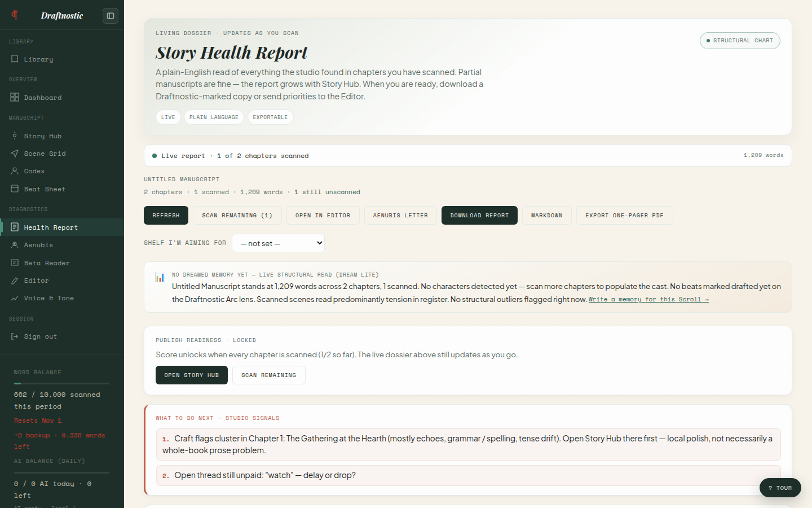The height and width of the screenshot is (508, 812).
Task: Click the Scene Grid arrow icon
Action: [x=15, y=153]
